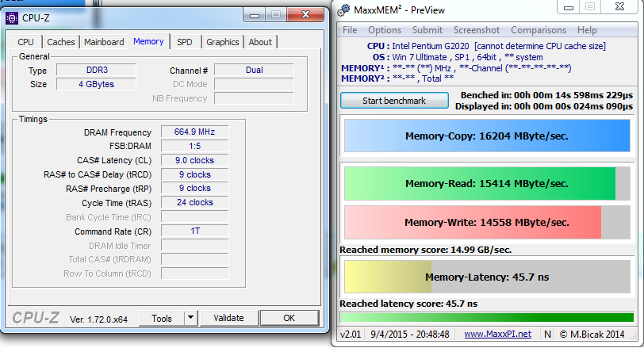The image size is (644, 348).
Task: Open the About tab
Action: (x=260, y=42)
